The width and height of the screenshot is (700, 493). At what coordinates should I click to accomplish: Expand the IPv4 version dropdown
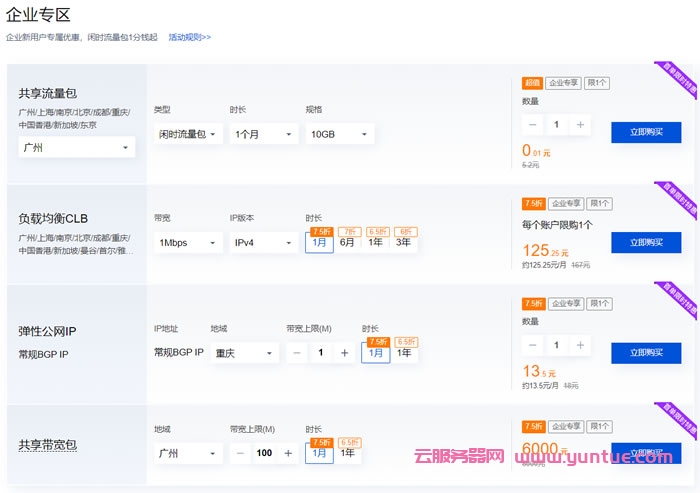pyautogui.click(x=263, y=243)
